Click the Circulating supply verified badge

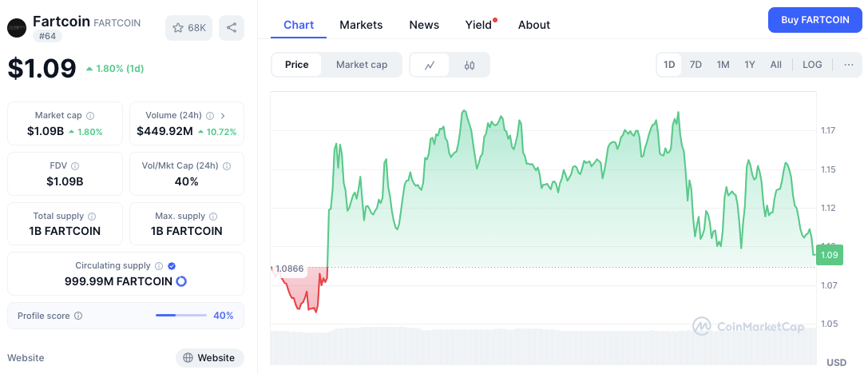172,266
